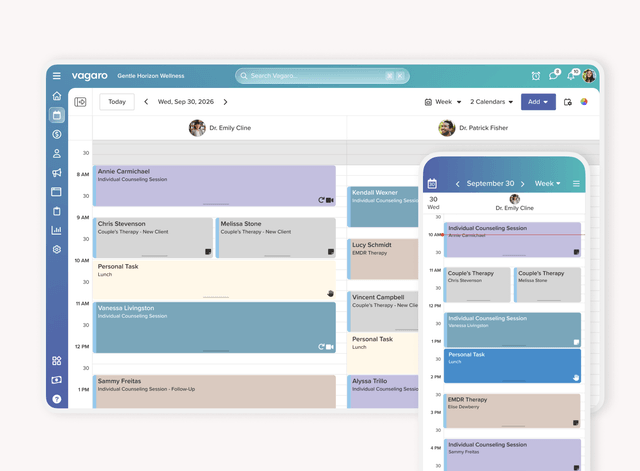Open the cash payment icon near the sidebar bottom

point(57,380)
